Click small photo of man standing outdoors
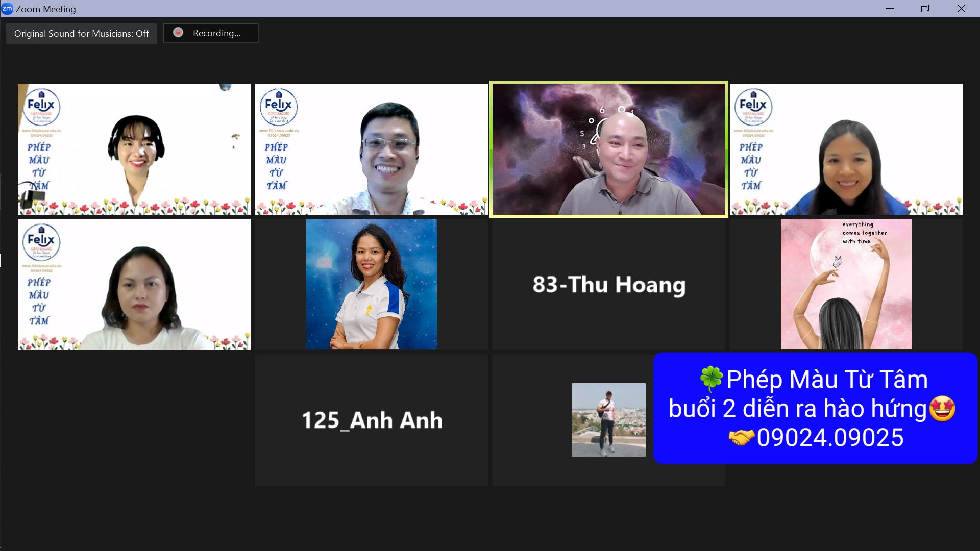This screenshot has width=980, height=551. [608, 419]
